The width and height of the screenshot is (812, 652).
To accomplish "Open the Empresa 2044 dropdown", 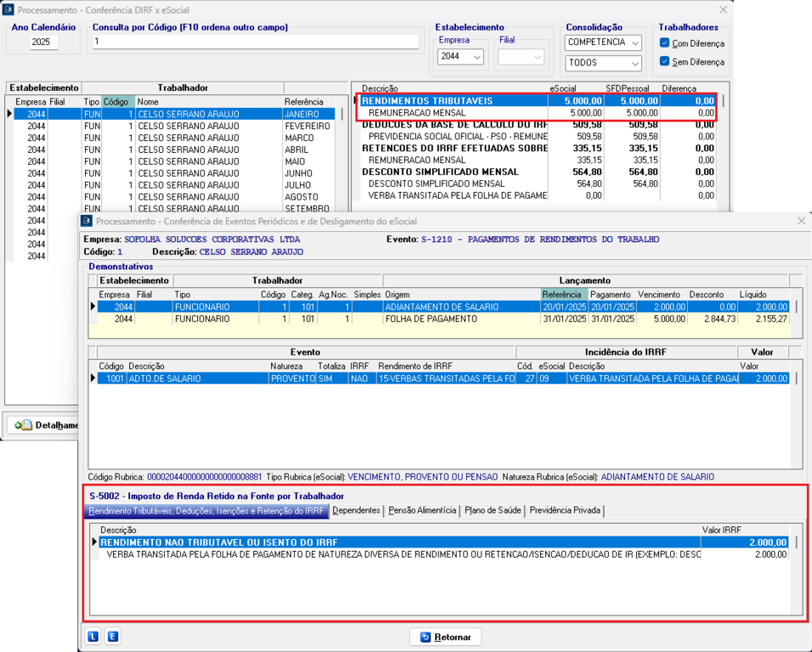I will pyautogui.click(x=460, y=57).
